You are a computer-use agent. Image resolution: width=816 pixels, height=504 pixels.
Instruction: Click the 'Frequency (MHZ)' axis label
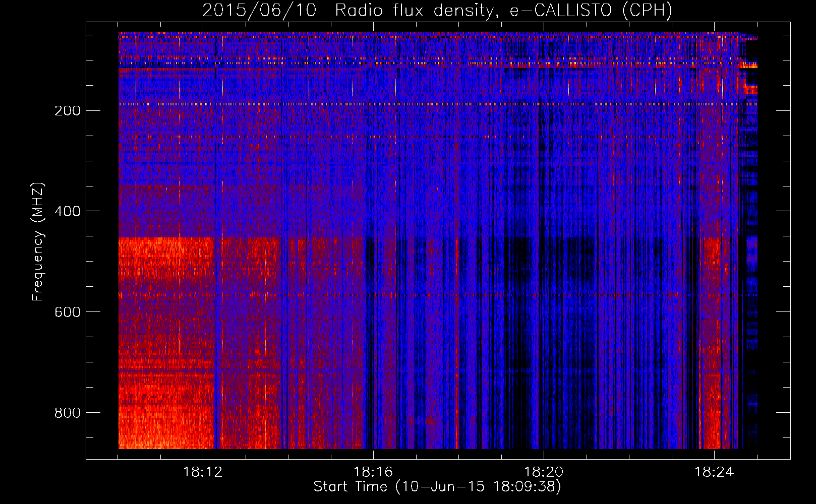pos(38,242)
